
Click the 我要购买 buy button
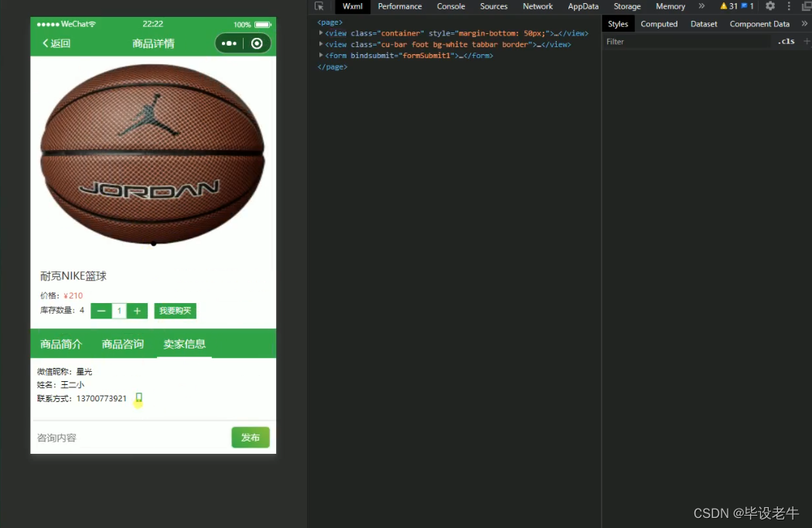click(x=175, y=311)
